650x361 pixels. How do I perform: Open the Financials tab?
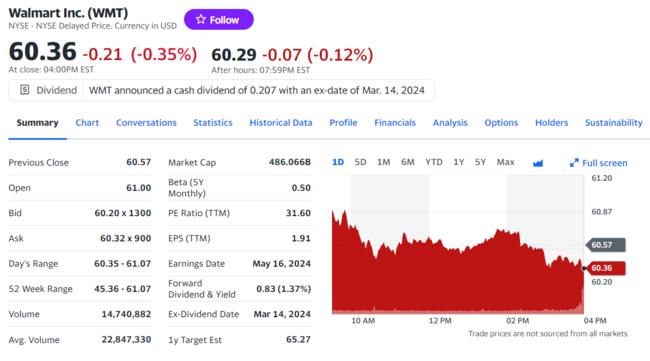(395, 123)
